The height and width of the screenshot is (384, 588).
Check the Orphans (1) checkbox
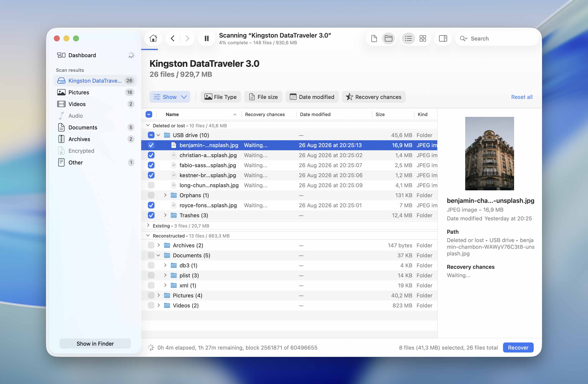[x=151, y=195]
